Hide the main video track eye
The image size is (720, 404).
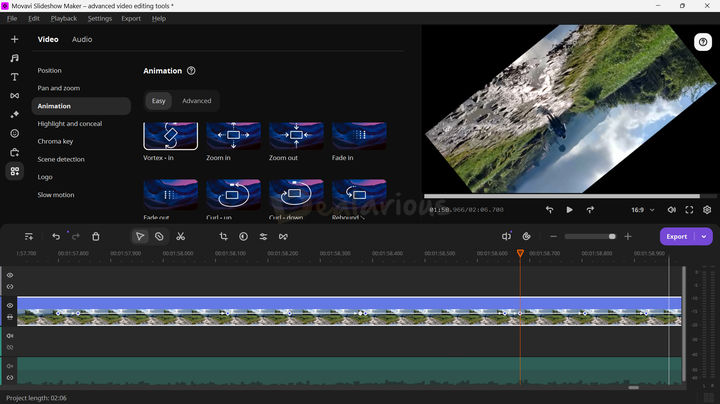click(x=10, y=305)
